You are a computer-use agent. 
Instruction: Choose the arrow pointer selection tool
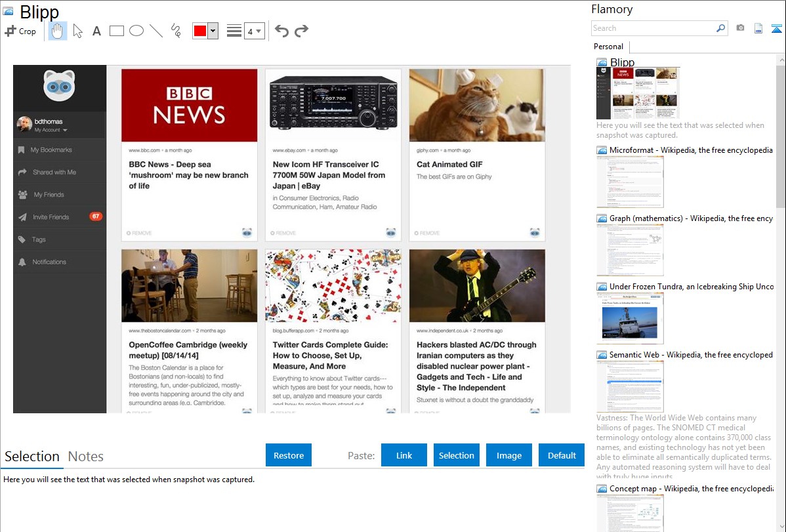[x=77, y=31]
